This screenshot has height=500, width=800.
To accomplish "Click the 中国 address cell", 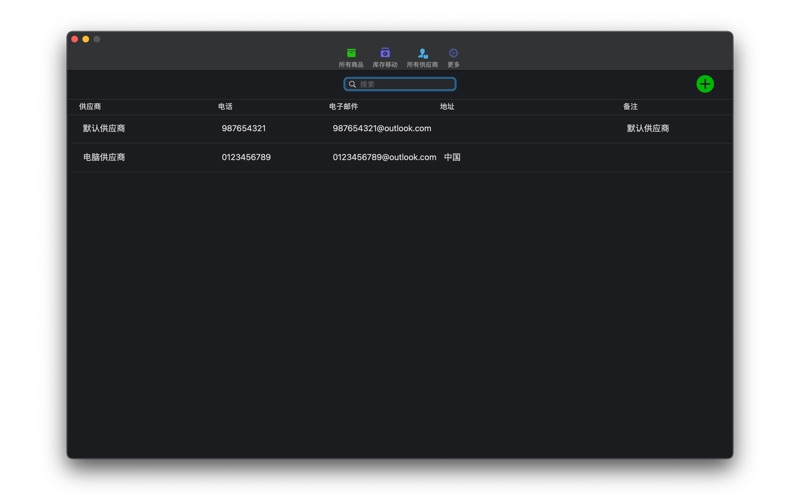I will 452,158.
